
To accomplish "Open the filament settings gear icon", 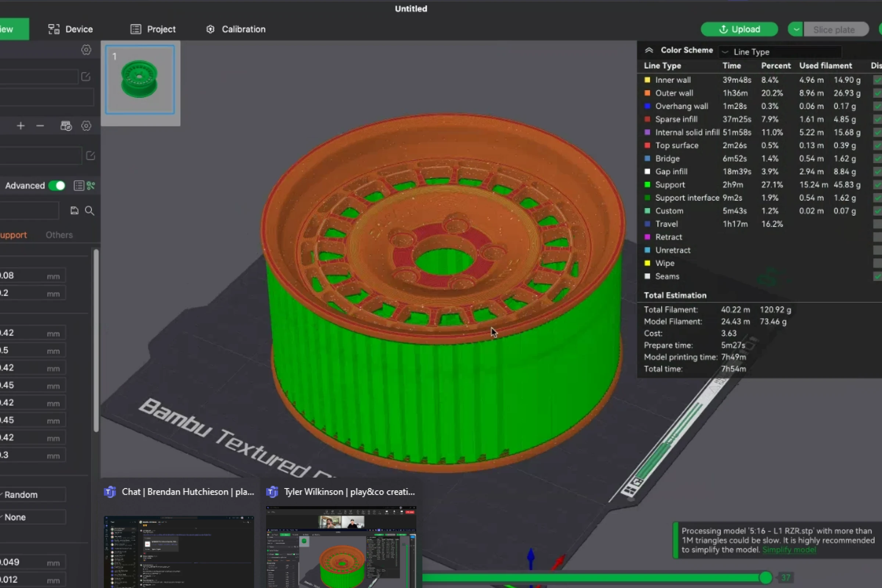I will (x=86, y=126).
